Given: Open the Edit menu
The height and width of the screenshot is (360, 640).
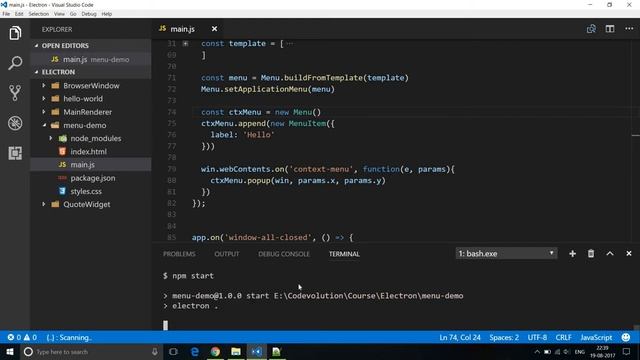Looking at the screenshot, I should point(19,14).
